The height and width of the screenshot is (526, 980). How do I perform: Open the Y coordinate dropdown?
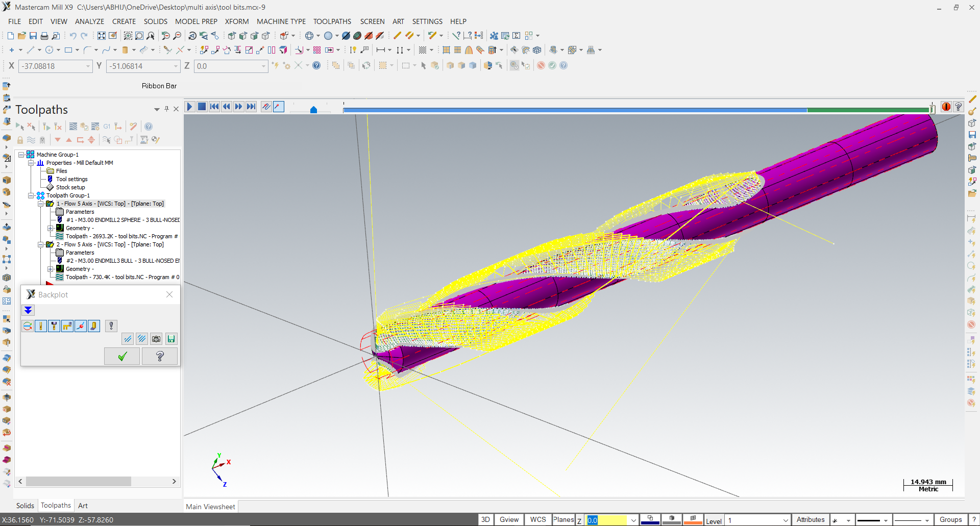[x=176, y=66]
